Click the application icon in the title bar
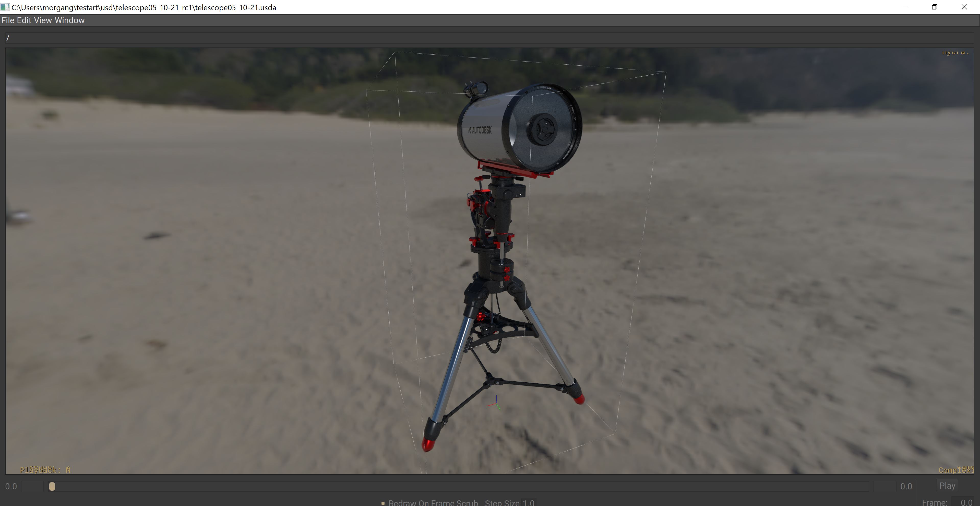Screen dimensions: 980x506 click(5, 7)
